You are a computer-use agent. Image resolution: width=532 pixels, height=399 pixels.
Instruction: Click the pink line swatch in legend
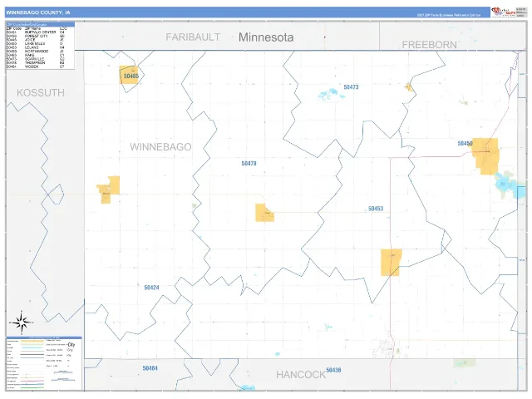32,381
